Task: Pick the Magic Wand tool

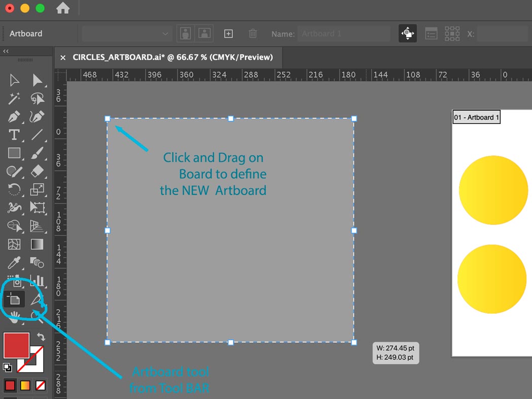Action: [14, 98]
